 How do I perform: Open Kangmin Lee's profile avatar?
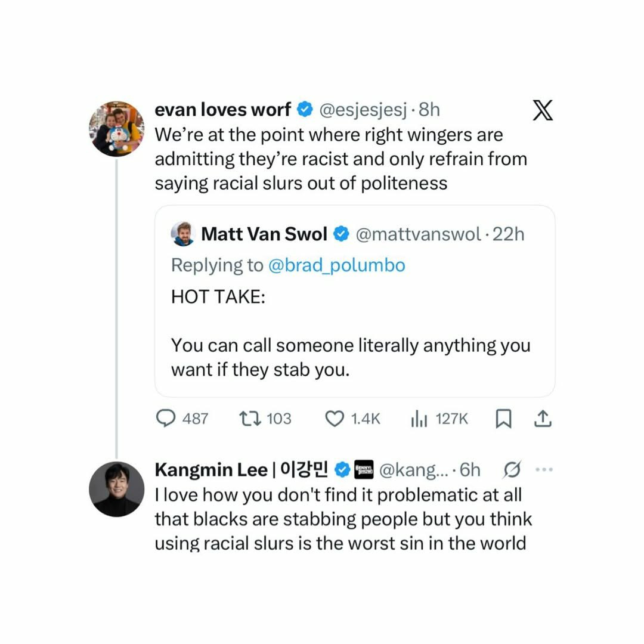click(x=117, y=489)
